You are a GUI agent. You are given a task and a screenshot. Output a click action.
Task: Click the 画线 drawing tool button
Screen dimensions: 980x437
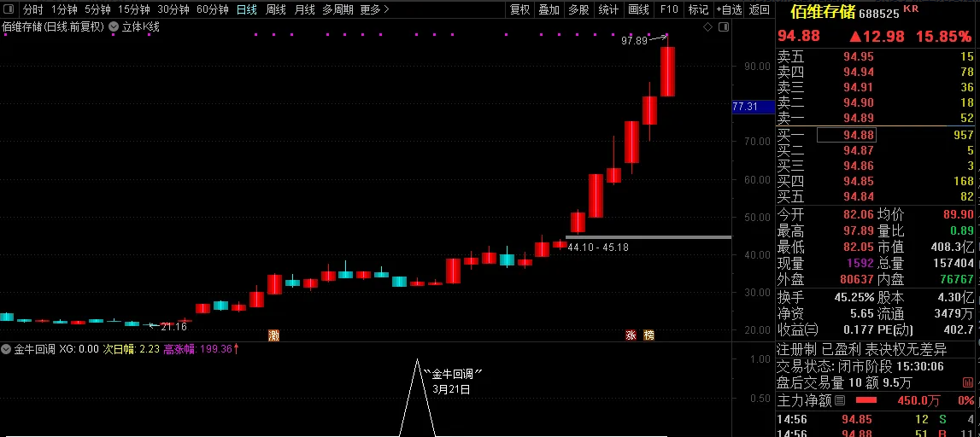638,9
